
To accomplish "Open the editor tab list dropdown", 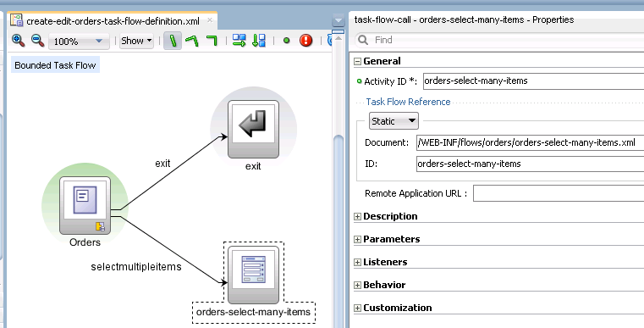I will 338,19.
